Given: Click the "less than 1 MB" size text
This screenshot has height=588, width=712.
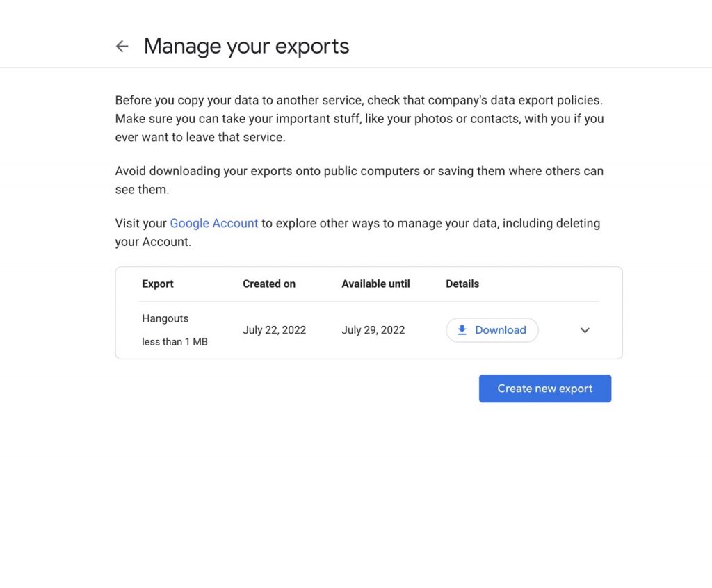Looking at the screenshot, I should 175,341.
